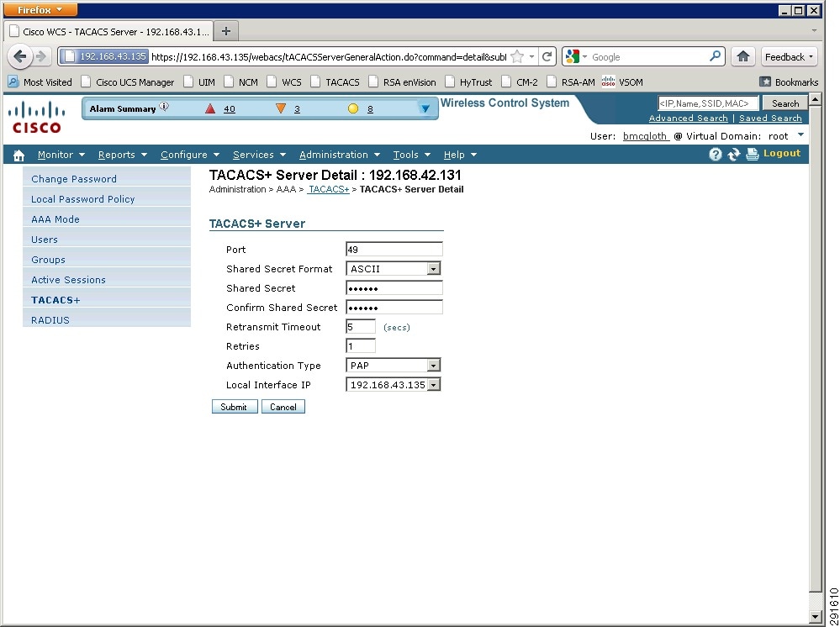
Task: Open Saved Search link
Action: tap(770, 119)
